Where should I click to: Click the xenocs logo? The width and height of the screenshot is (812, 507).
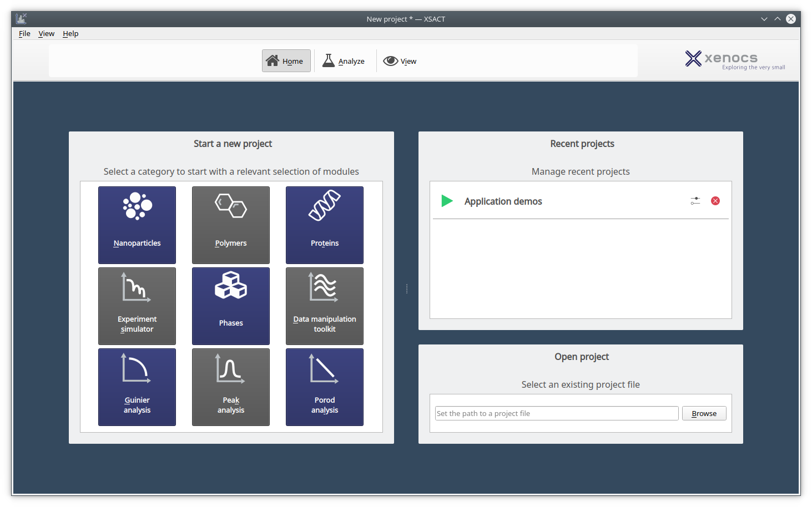[735, 59]
